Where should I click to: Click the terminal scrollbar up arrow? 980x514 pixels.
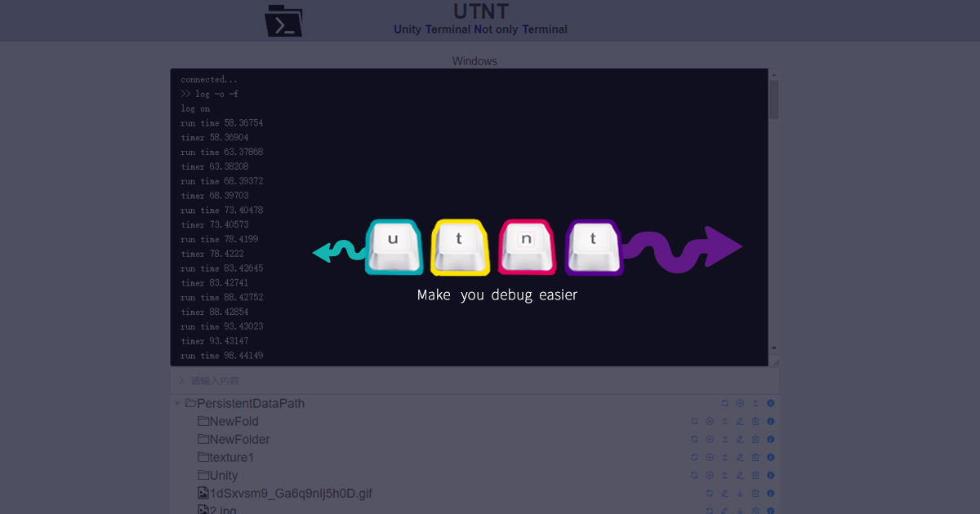(x=773, y=74)
